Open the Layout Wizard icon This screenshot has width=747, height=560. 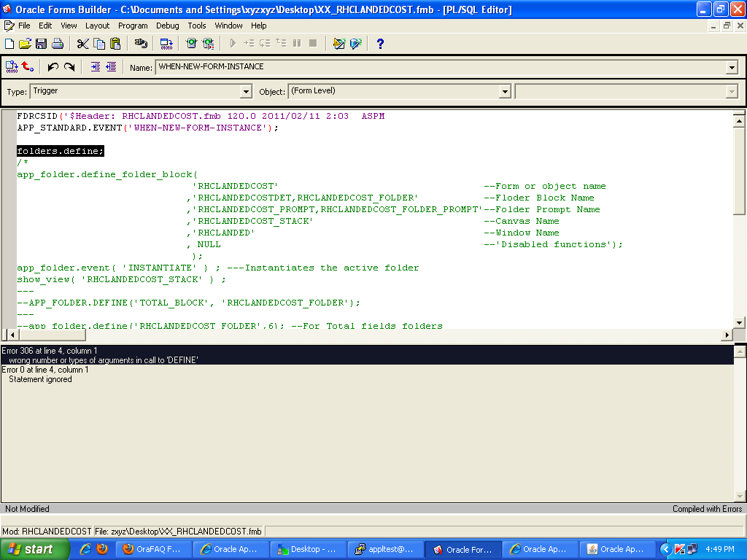tap(339, 44)
